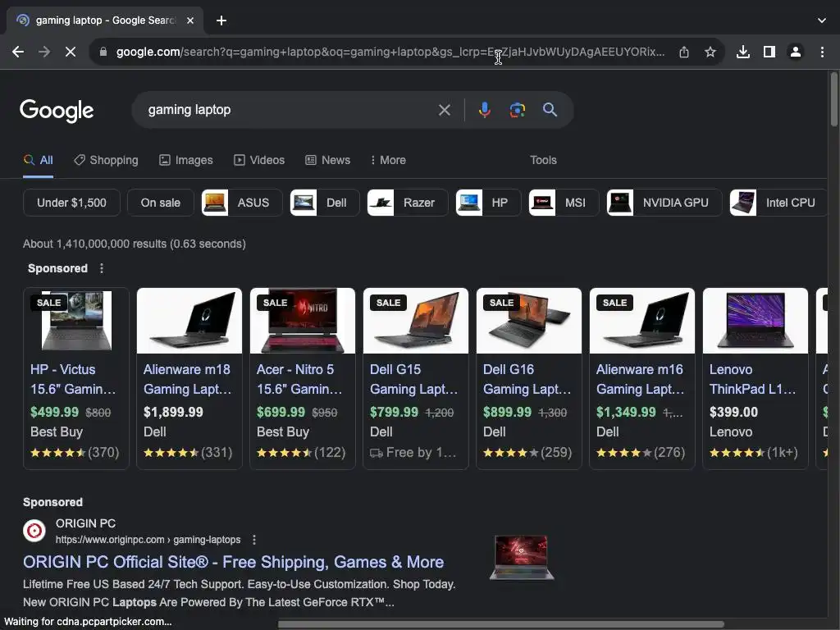840x630 pixels.
Task: Apply the Under $1,500 filter
Action: pos(72,203)
